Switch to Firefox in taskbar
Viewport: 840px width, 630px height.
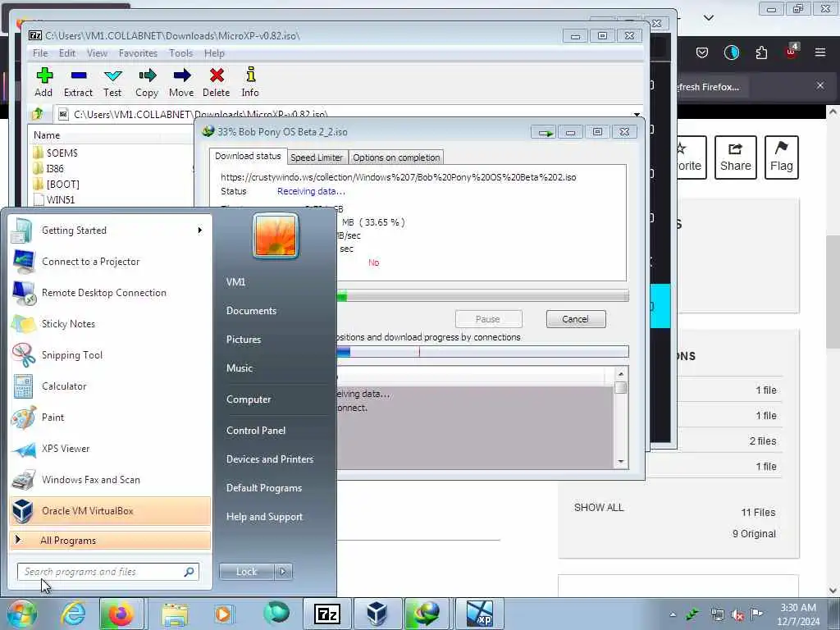pyautogui.click(x=121, y=614)
